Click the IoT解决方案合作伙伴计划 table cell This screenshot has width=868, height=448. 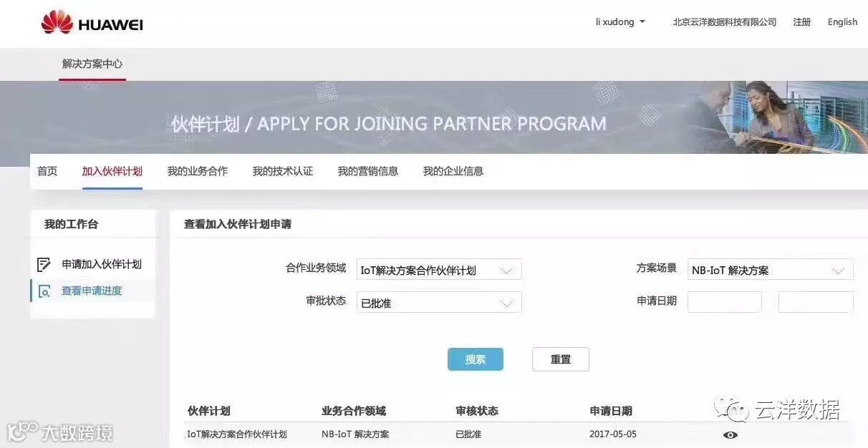[x=237, y=434]
